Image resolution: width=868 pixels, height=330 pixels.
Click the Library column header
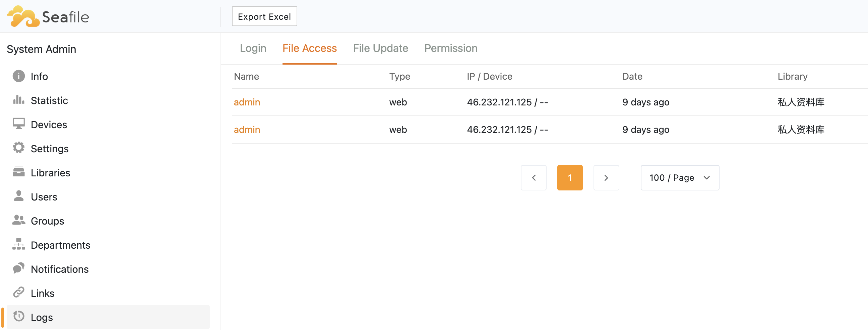(793, 77)
